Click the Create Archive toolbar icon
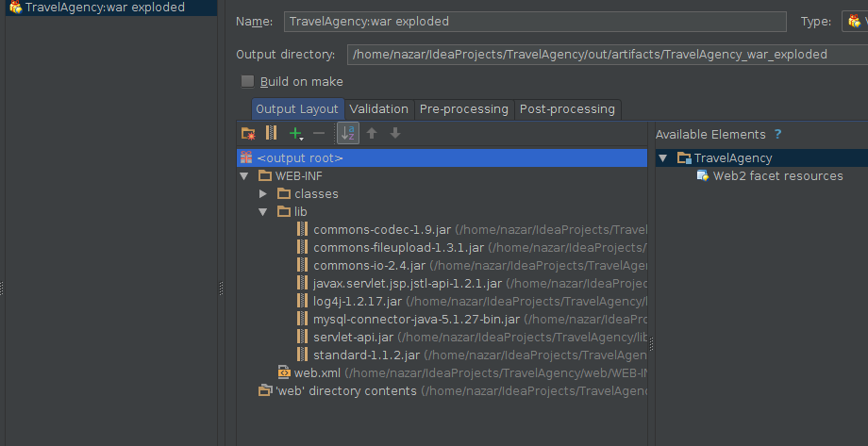Image resolution: width=868 pixels, height=446 pixels. pyautogui.click(x=272, y=133)
